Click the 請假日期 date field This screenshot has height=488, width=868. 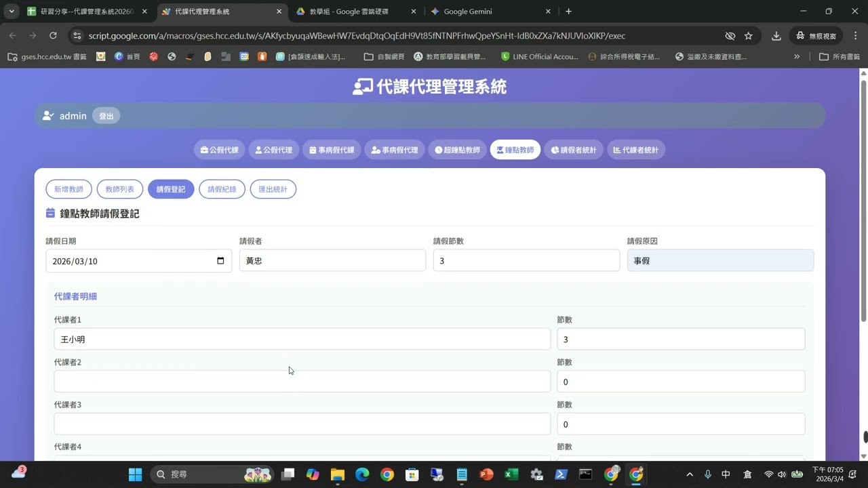(138, 261)
